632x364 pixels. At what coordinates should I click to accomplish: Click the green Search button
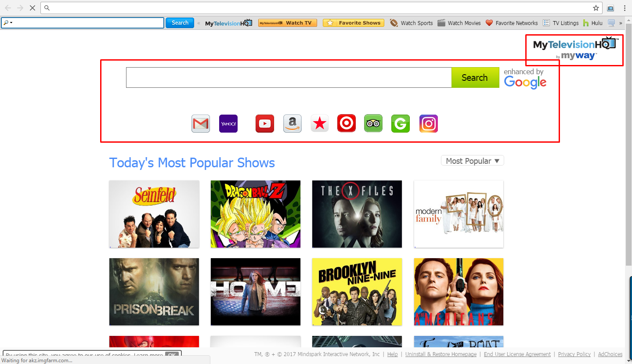(475, 78)
